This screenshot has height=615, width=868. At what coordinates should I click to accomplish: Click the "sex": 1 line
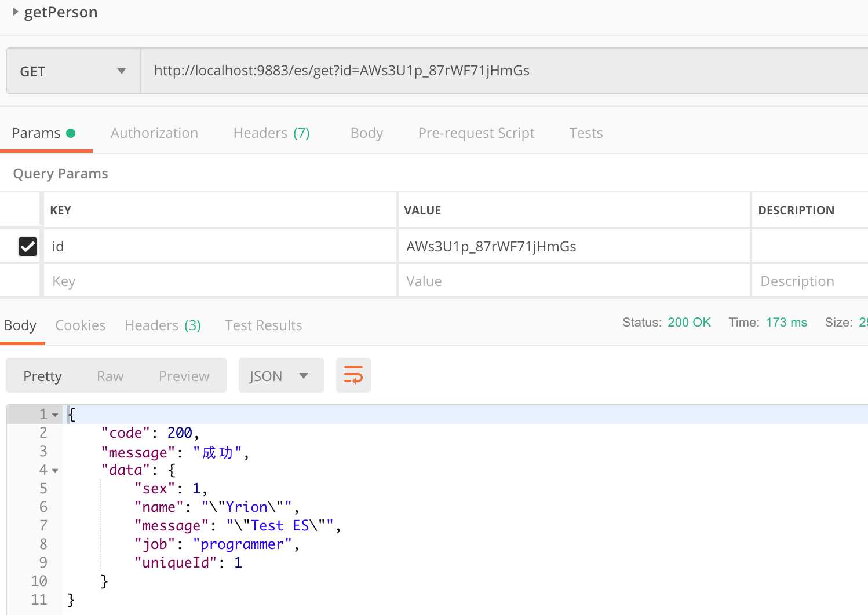[171, 489]
